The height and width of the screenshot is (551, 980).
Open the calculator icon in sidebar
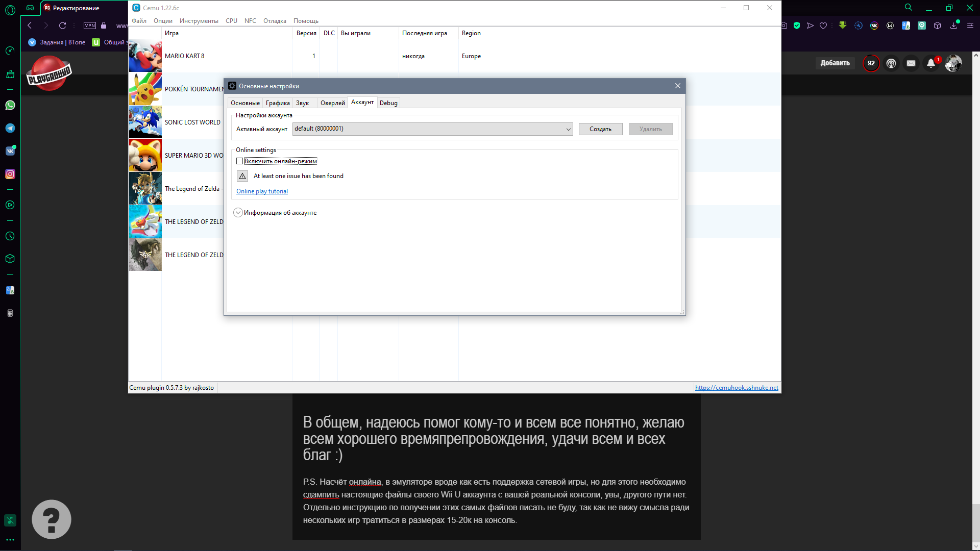pyautogui.click(x=10, y=313)
